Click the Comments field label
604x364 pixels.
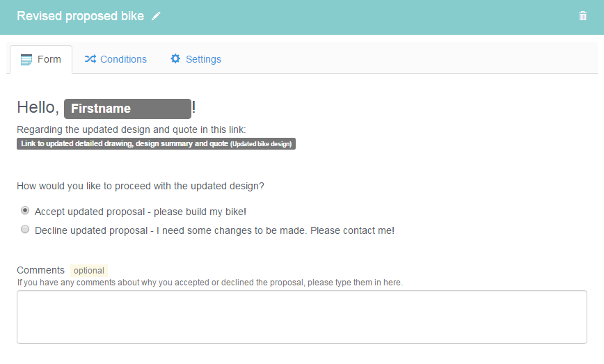pyautogui.click(x=40, y=271)
